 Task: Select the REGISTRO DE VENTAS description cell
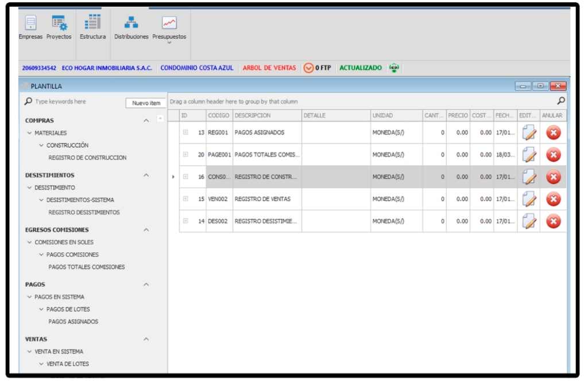267,199
